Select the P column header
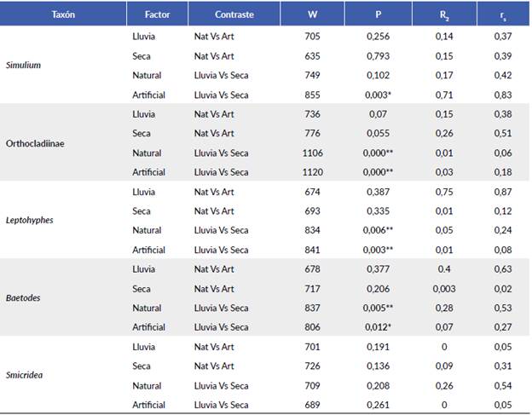 (x=381, y=14)
